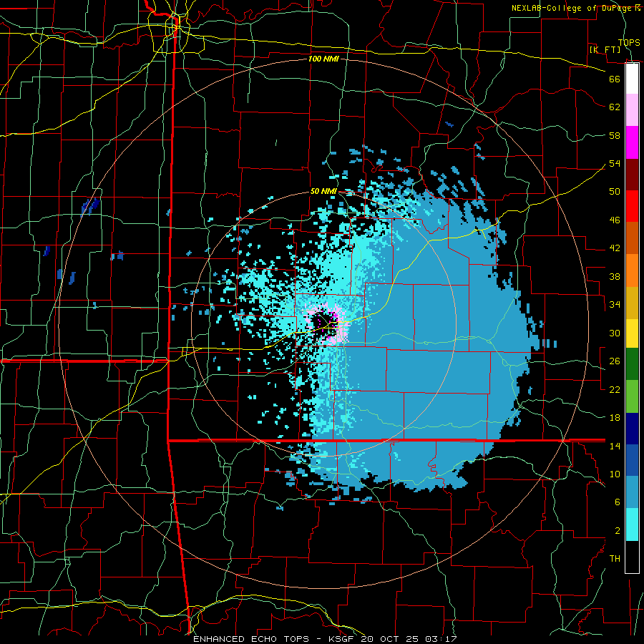
Task: Click the legend value '42'
Action: point(615,248)
